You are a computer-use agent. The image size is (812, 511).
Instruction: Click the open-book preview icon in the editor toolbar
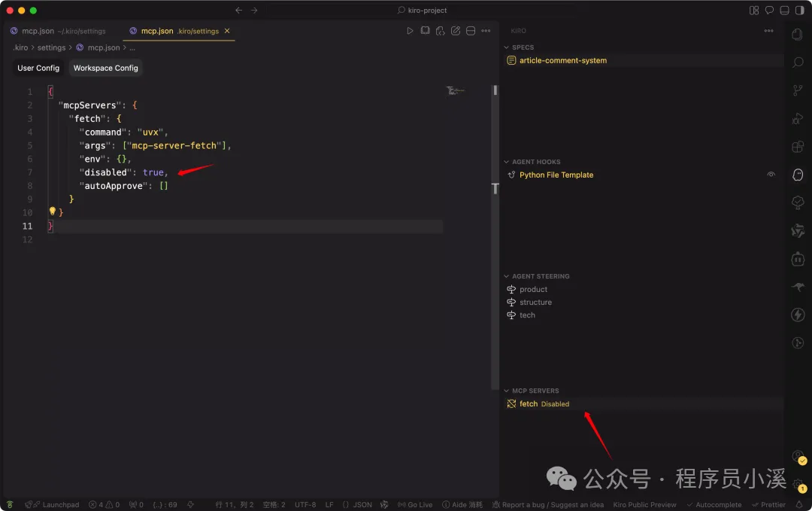point(425,31)
